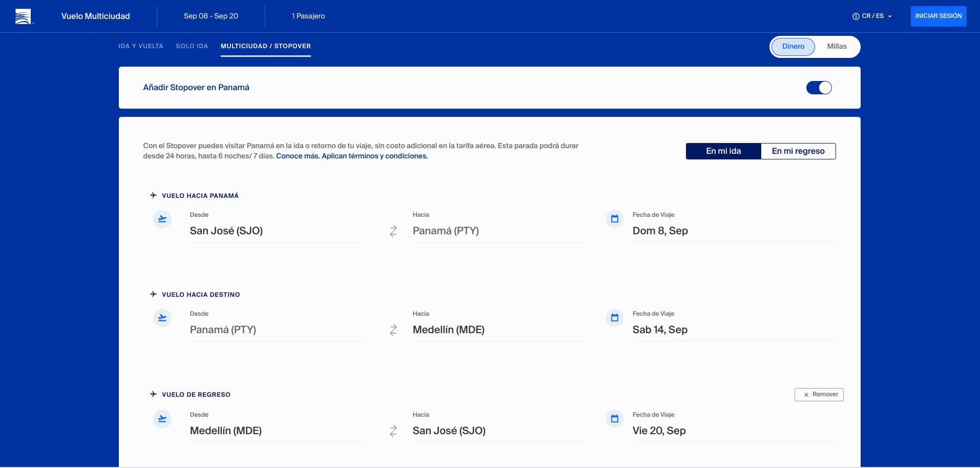This screenshot has width=980, height=468.
Task: Swap San José and Panamá airports
Action: coord(393,231)
